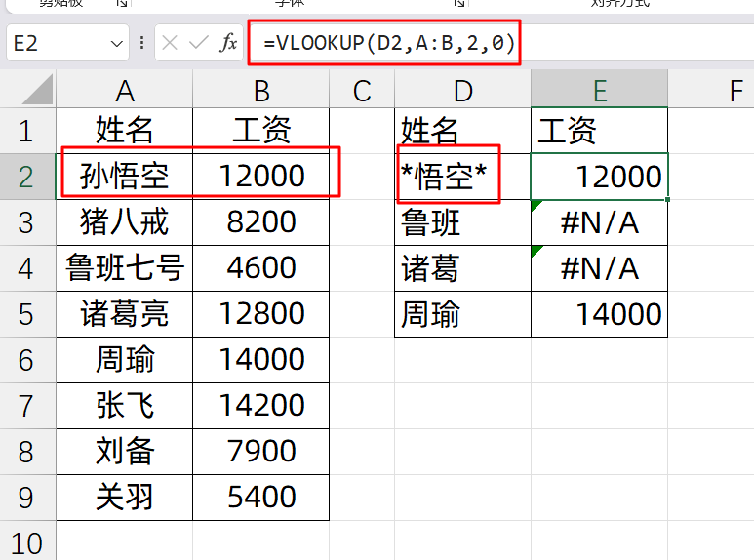This screenshot has width=754, height=560.
Task: Click cell with value 4600
Action: (x=261, y=268)
